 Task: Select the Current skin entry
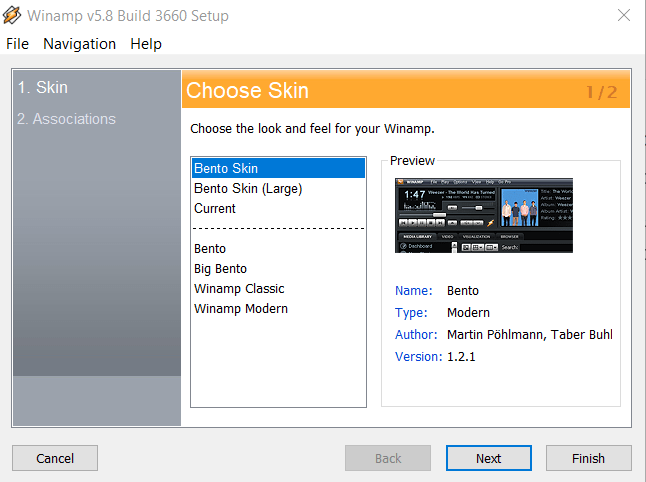click(279, 208)
